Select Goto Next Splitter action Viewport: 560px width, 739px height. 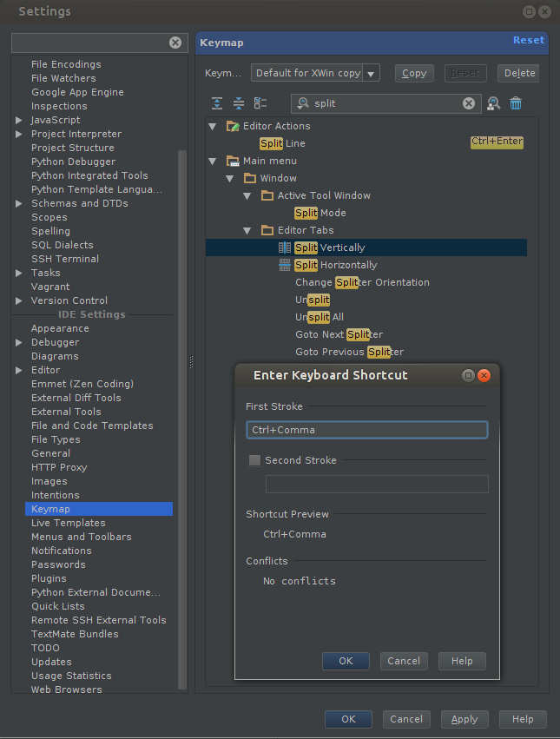tap(339, 334)
